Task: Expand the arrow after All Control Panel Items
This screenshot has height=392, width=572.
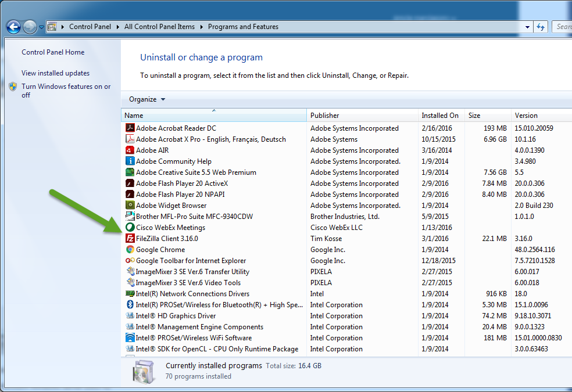Action: click(x=201, y=27)
